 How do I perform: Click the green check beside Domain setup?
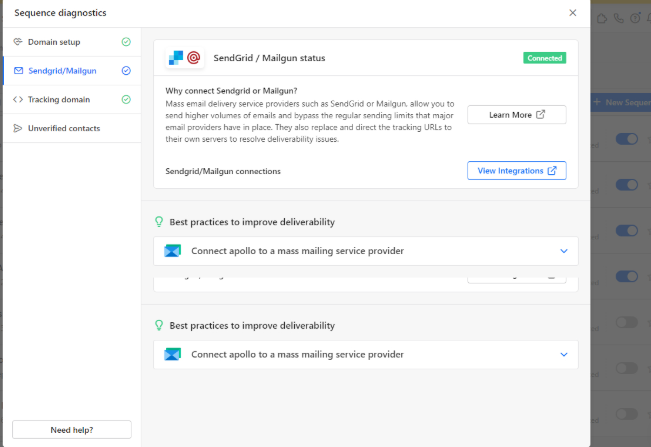coord(126,42)
